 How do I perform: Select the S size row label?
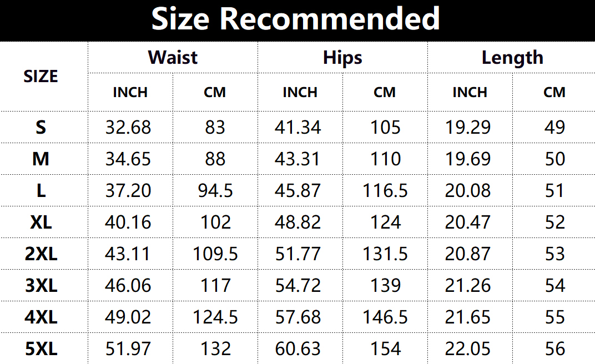(x=41, y=128)
